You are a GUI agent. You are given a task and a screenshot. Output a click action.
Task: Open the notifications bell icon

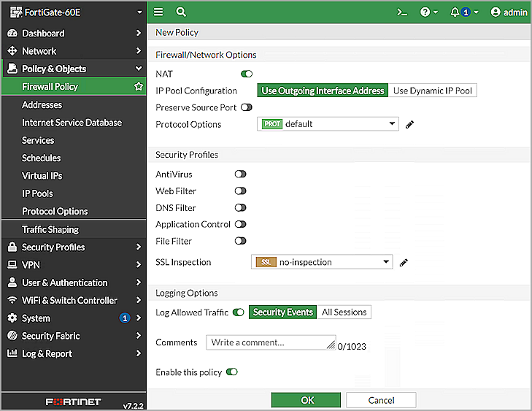pos(455,12)
